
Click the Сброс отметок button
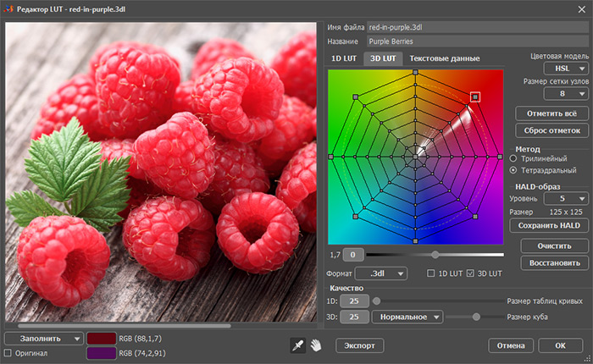[x=551, y=130]
